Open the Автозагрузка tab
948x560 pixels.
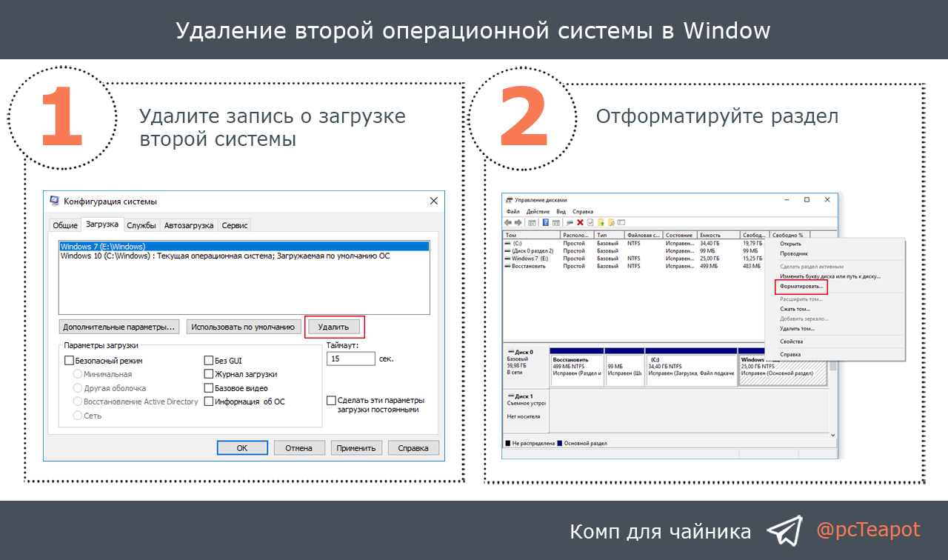(189, 225)
